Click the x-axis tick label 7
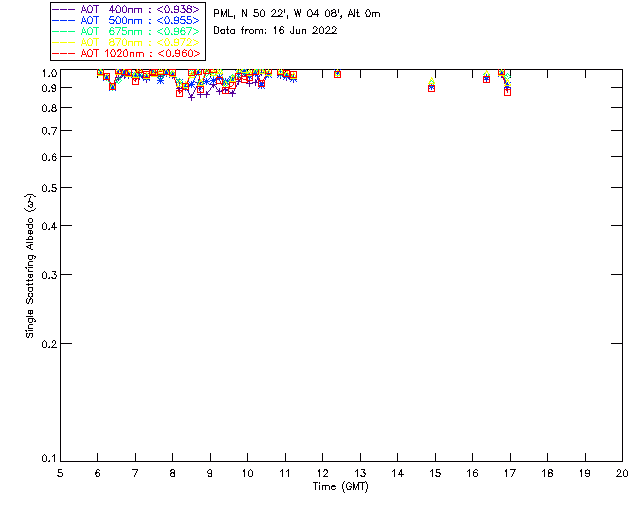The height and width of the screenshot is (512, 640). pyautogui.click(x=135, y=473)
